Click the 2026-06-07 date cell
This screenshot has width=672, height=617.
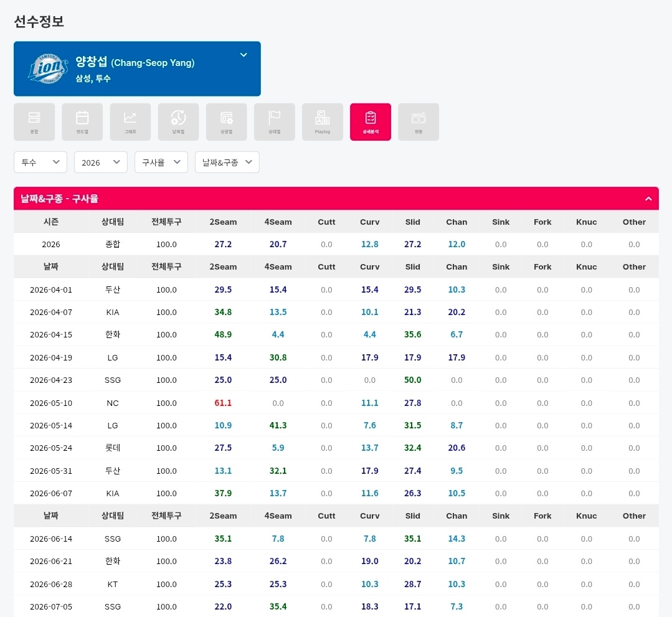(51, 494)
